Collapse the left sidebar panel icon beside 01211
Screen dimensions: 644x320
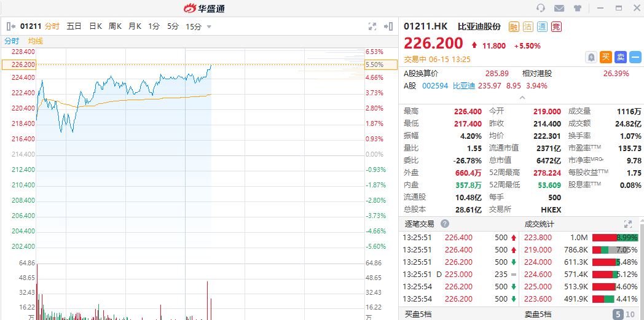pyautogui.click(x=11, y=26)
